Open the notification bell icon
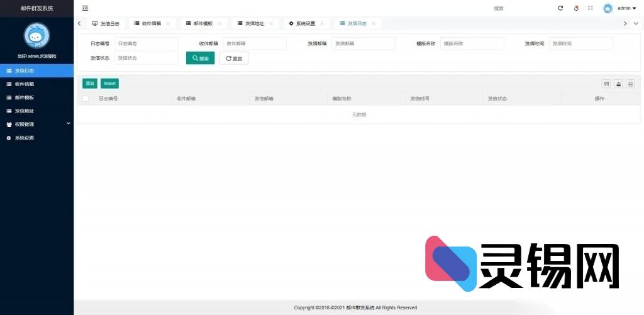Image resolution: width=644 pixels, height=315 pixels. click(x=576, y=8)
